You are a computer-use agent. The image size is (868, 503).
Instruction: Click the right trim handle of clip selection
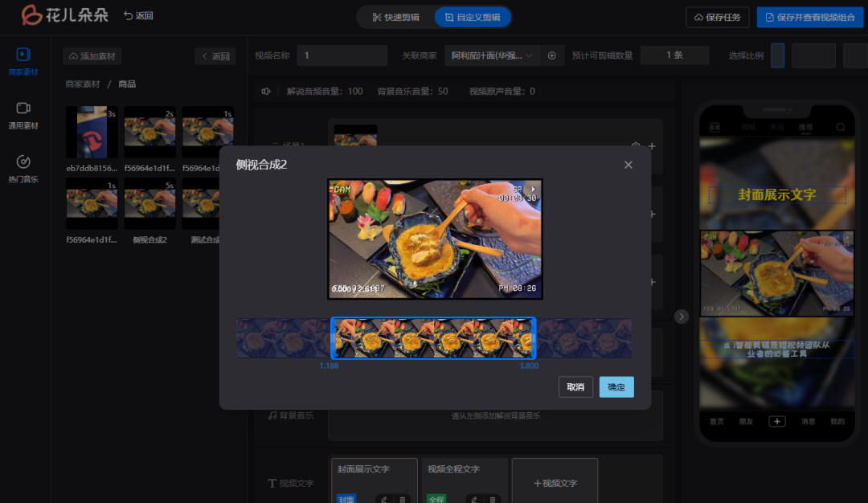coord(533,338)
